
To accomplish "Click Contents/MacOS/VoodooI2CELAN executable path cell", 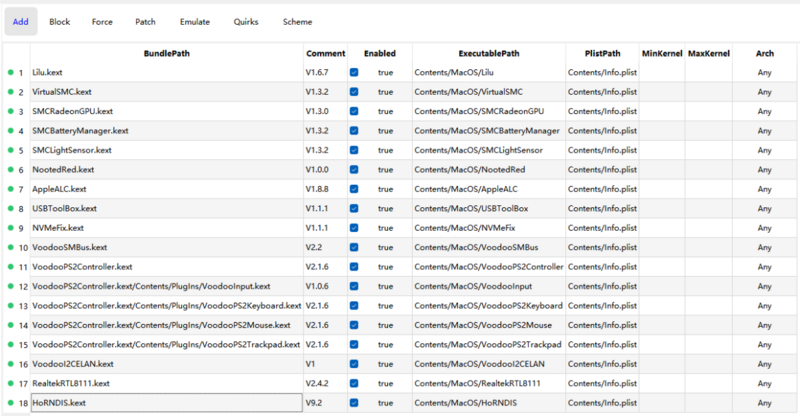I will [x=489, y=364].
